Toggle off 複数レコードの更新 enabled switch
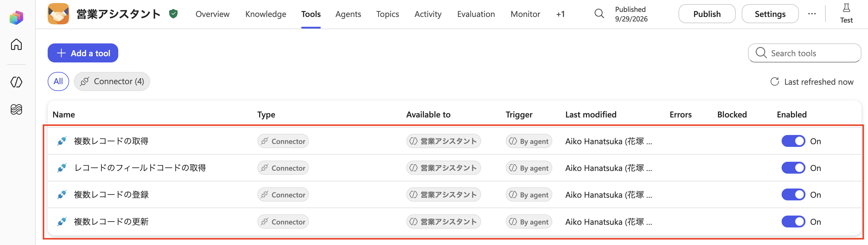 793,222
